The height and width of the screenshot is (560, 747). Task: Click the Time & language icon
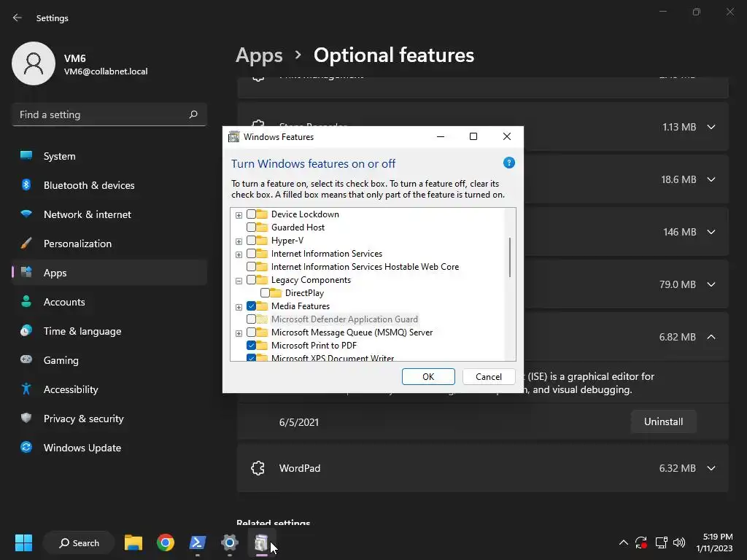click(x=26, y=330)
